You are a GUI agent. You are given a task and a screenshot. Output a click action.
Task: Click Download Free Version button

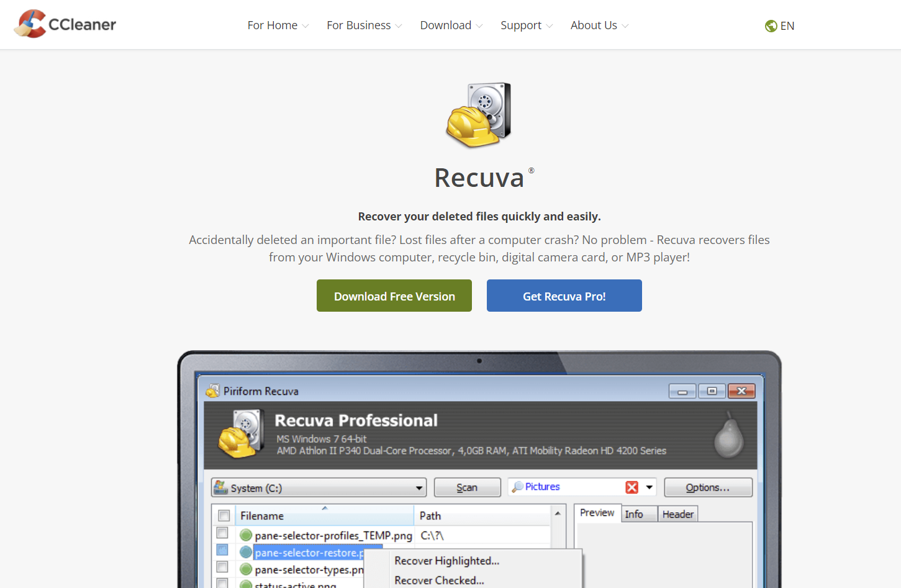pos(394,296)
